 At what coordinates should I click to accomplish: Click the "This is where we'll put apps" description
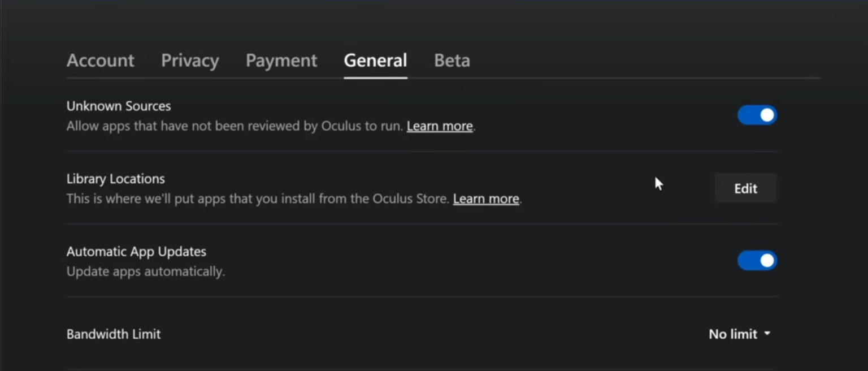pos(258,199)
